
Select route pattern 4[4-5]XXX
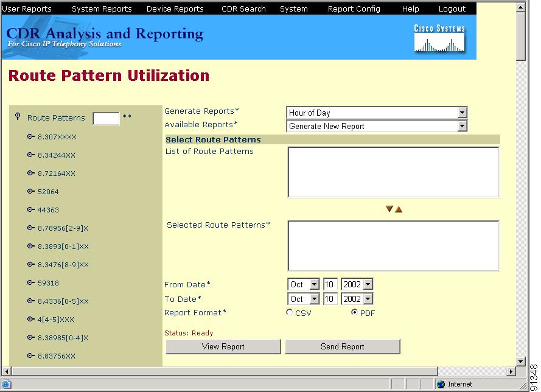(55, 320)
